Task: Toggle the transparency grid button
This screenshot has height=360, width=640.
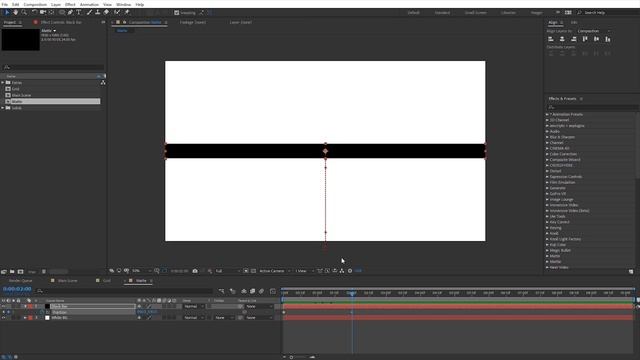Action: 253,271
